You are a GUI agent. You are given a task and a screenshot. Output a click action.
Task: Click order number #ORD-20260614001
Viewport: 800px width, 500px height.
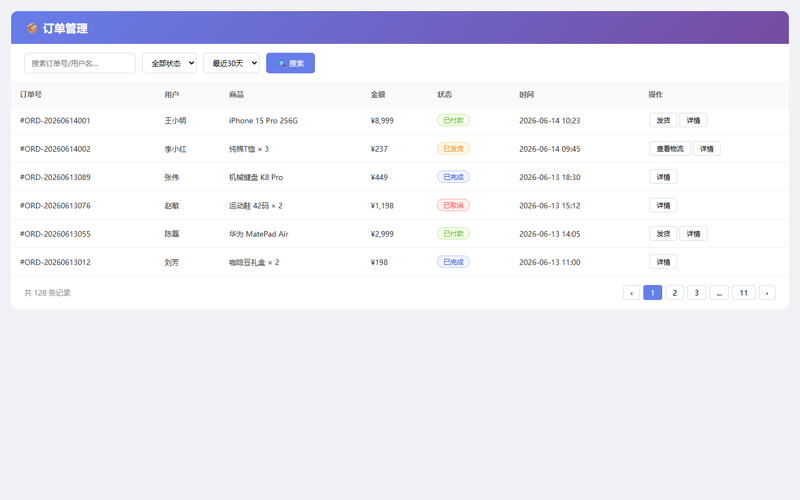tap(55, 120)
